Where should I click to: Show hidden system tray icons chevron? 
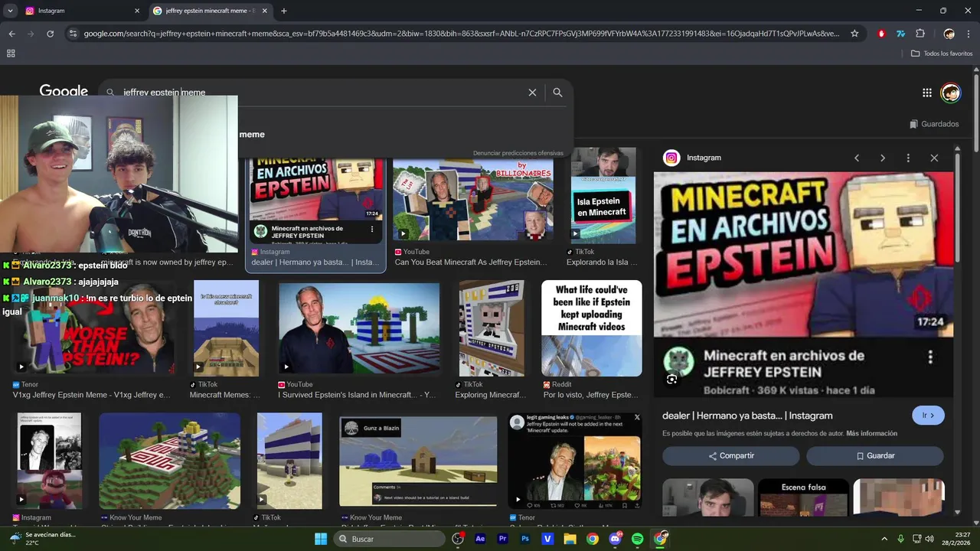click(884, 539)
